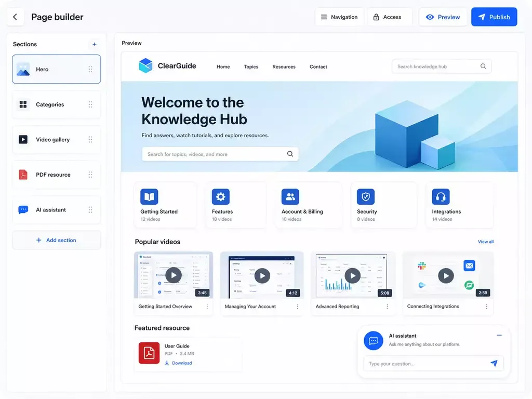Open the Account & Billing people icon

(x=290, y=196)
